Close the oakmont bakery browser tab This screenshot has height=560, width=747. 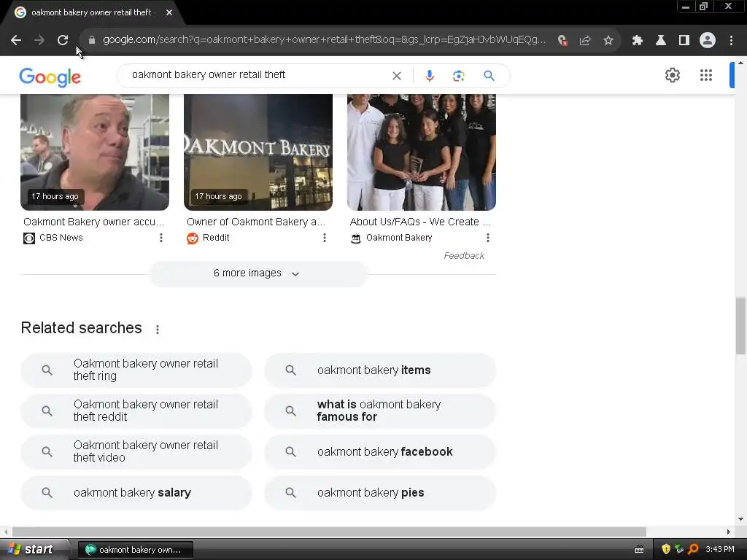click(169, 12)
